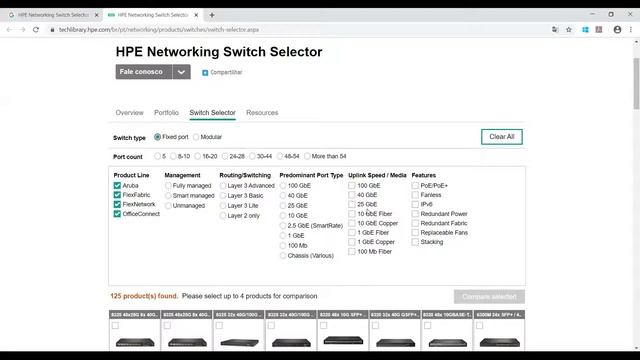This screenshot has height=360, width=640.
Task: Select Chassis (Various) port type
Action: tap(283, 256)
